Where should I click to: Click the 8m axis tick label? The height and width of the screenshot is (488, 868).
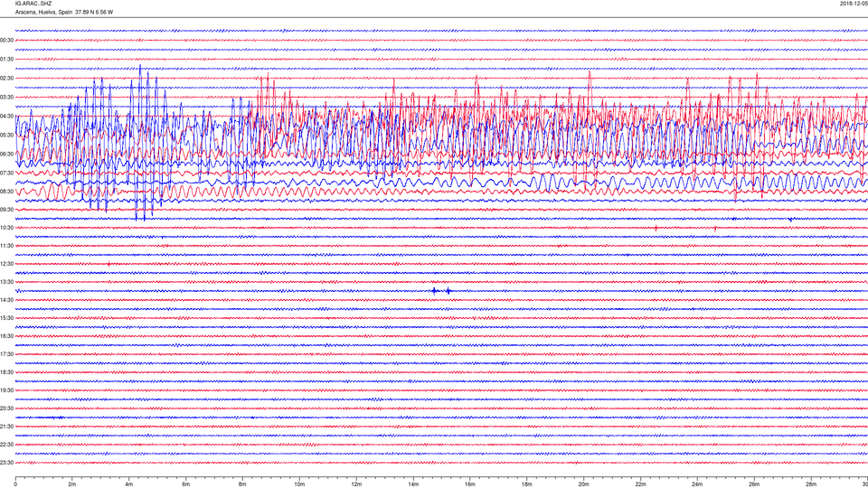pyautogui.click(x=242, y=484)
